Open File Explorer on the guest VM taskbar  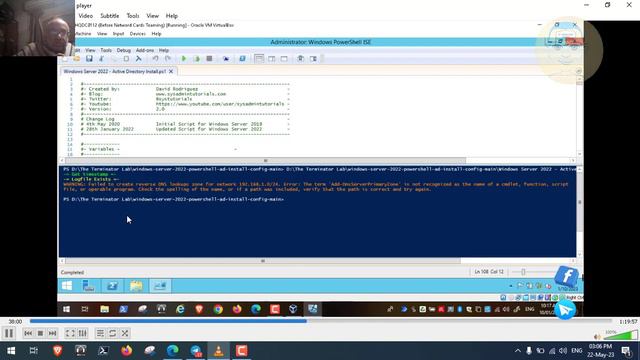[x=136, y=286]
